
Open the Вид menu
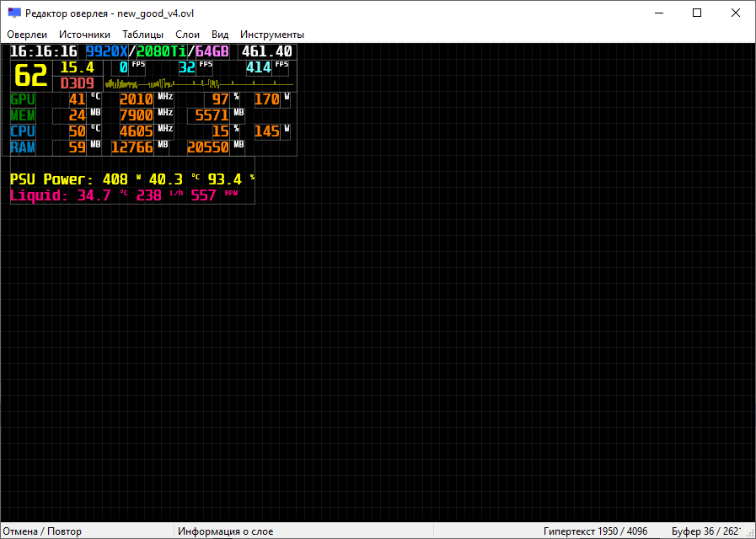[220, 35]
